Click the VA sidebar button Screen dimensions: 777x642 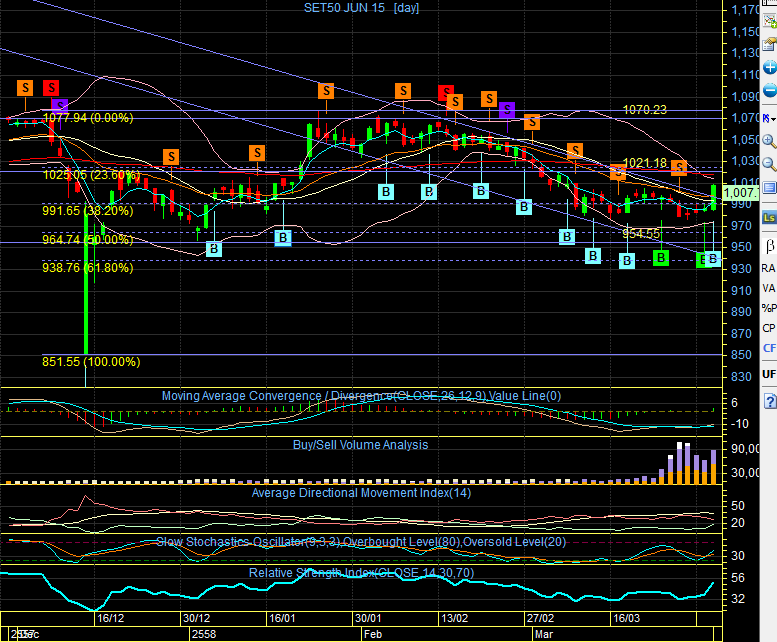coord(769,288)
